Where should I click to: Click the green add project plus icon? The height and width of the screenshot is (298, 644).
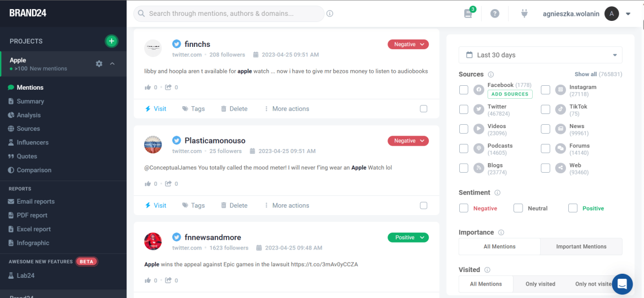pyautogui.click(x=111, y=41)
